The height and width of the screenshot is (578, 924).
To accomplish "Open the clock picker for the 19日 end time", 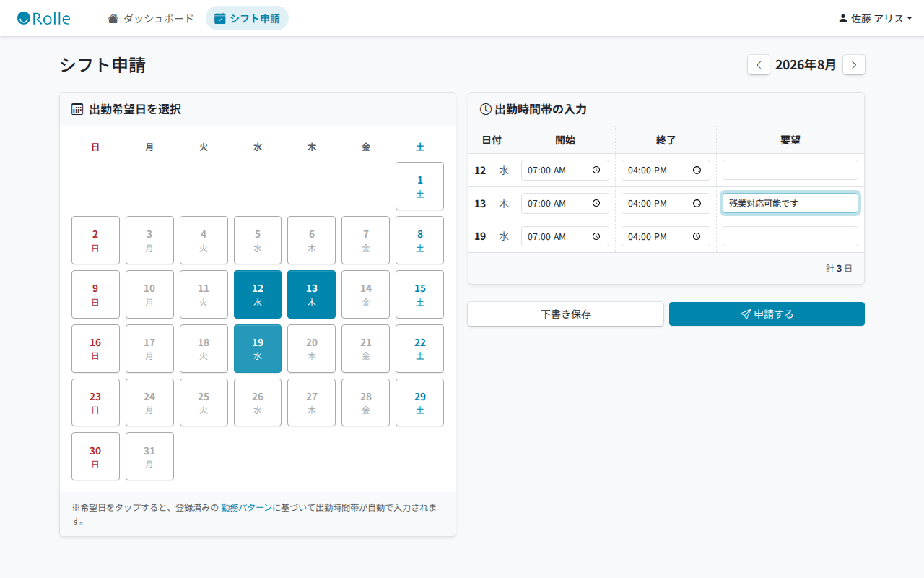I will tap(697, 236).
